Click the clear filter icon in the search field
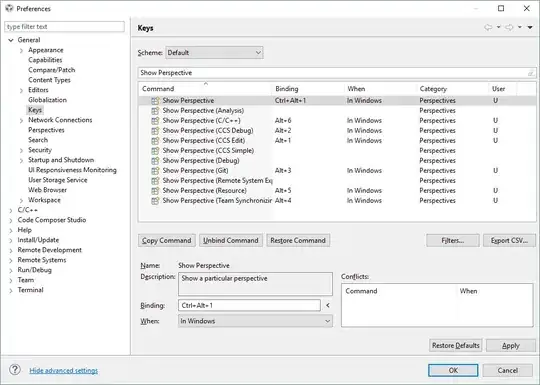The width and height of the screenshot is (540, 385). (x=531, y=73)
